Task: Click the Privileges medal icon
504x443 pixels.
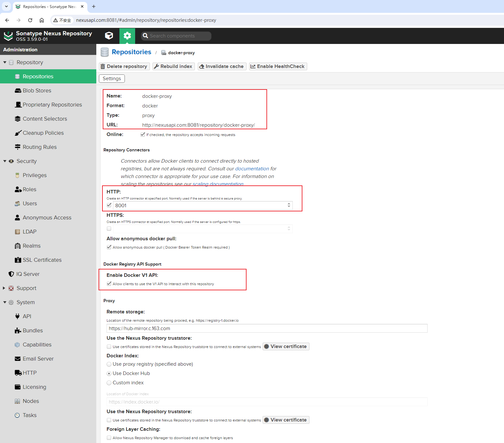Action: coord(17,175)
